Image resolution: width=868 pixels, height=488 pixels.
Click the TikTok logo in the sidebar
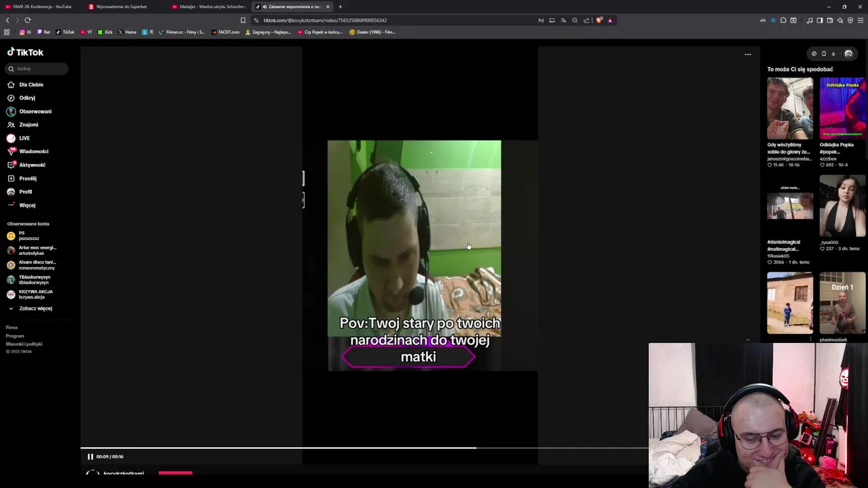[25, 52]
